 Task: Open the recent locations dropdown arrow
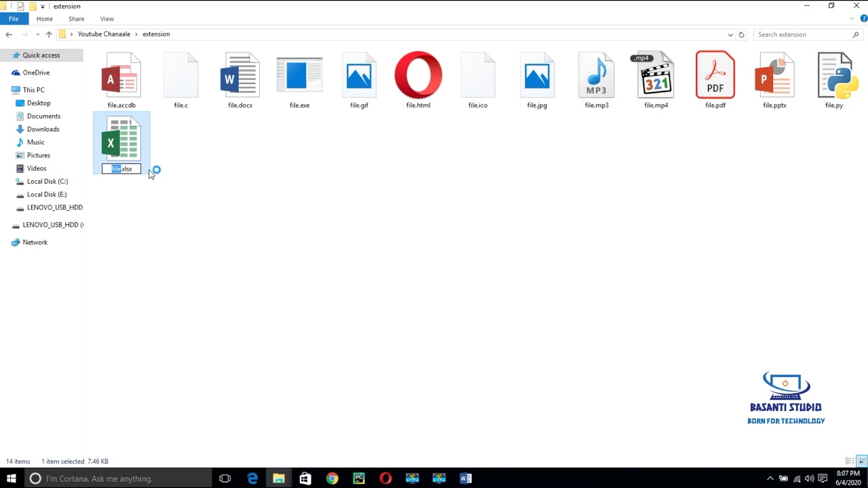[x=37, y=35]
